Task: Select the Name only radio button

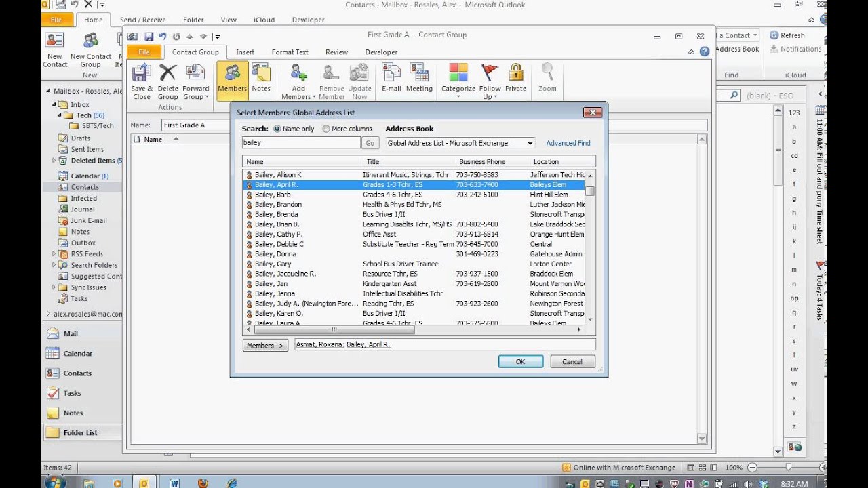Action: pos(277,128)
